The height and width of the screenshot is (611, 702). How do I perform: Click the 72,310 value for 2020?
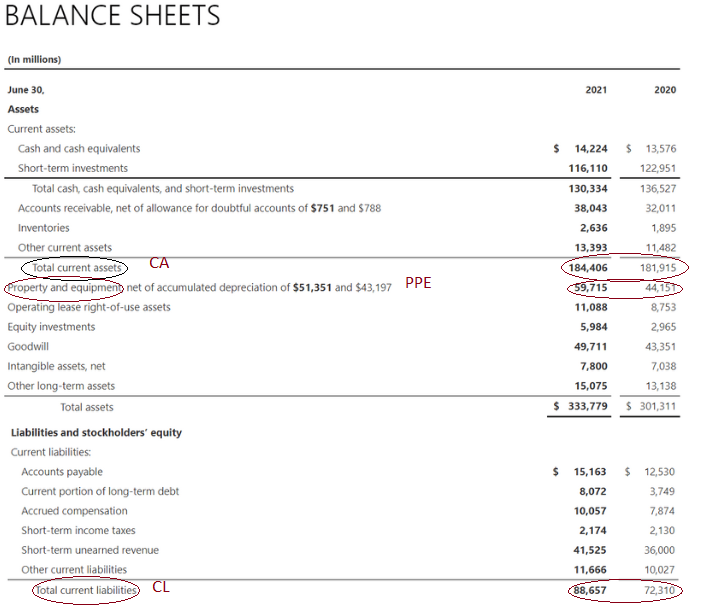click(660, 591)
